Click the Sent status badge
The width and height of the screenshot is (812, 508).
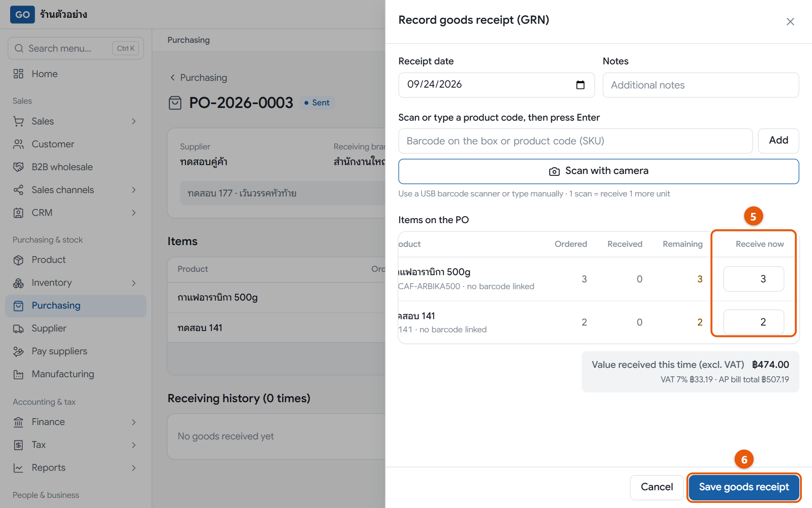[x=317, y=103]
